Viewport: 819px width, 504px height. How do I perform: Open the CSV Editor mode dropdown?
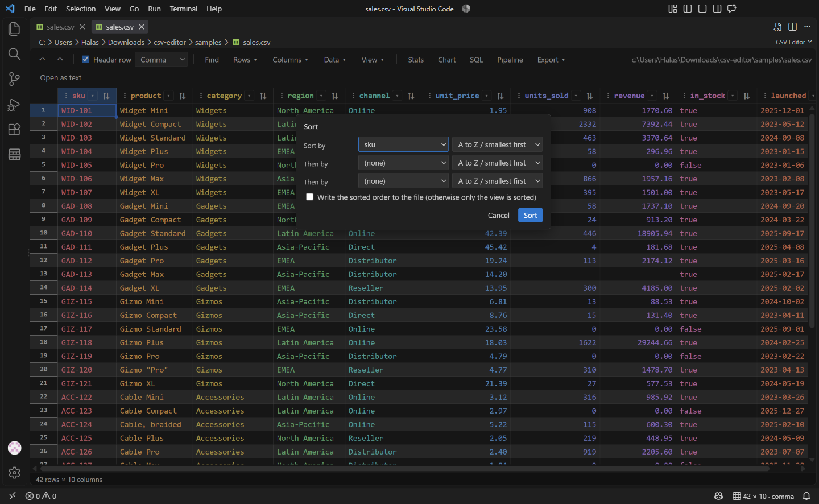click(x=794, y=42)
